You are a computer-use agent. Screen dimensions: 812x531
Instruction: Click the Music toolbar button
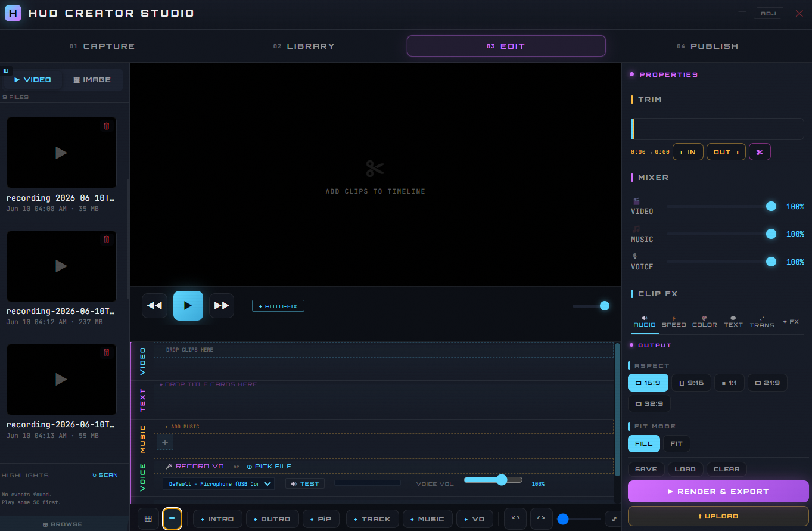pyautogui.click(x=427, y=519)
